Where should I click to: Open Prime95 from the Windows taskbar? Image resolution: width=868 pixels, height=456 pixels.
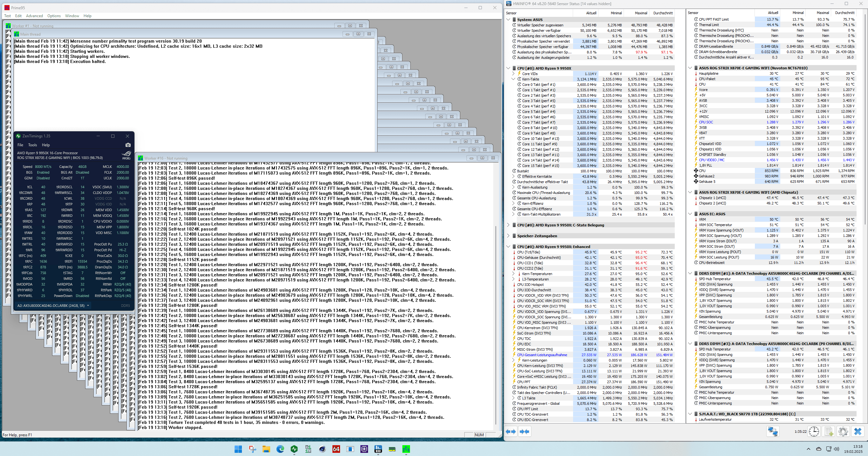tap(406, 449)
